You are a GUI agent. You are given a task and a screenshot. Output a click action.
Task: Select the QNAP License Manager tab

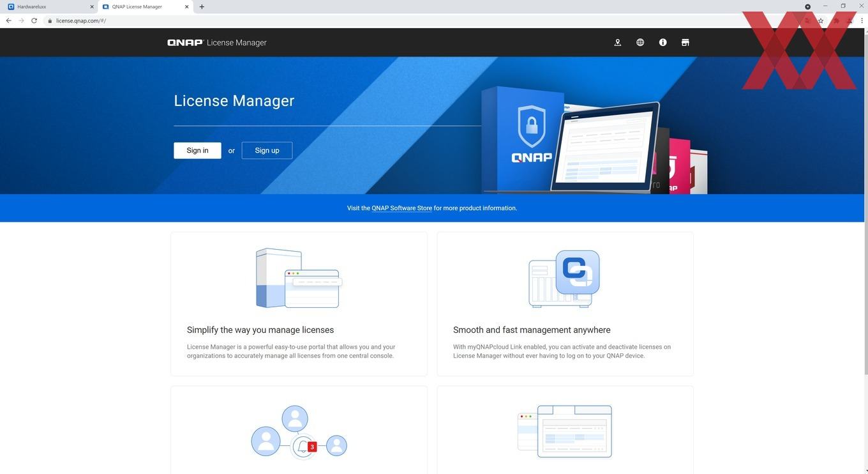pos(146,6)
